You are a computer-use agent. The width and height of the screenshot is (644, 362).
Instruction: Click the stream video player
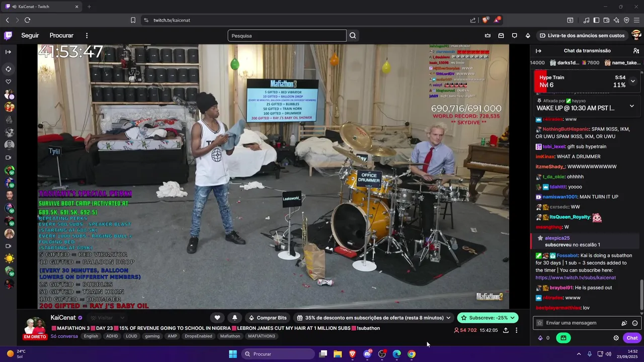273,176
